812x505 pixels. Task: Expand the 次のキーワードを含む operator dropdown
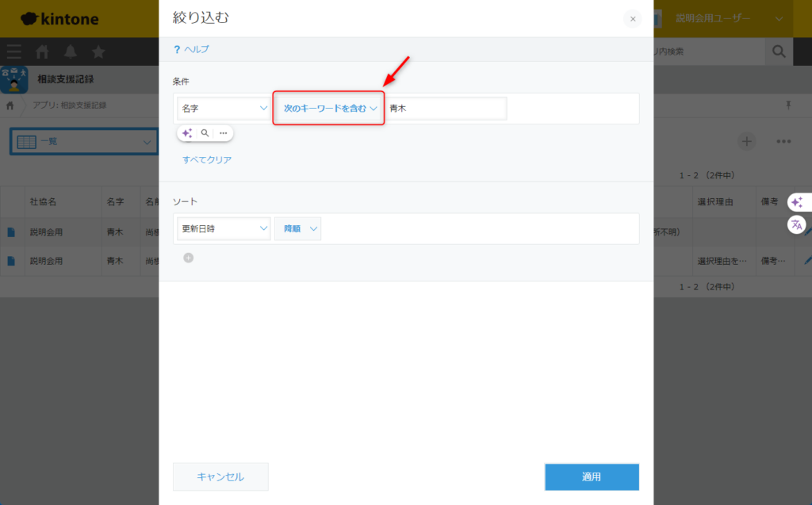click(329, 109)
